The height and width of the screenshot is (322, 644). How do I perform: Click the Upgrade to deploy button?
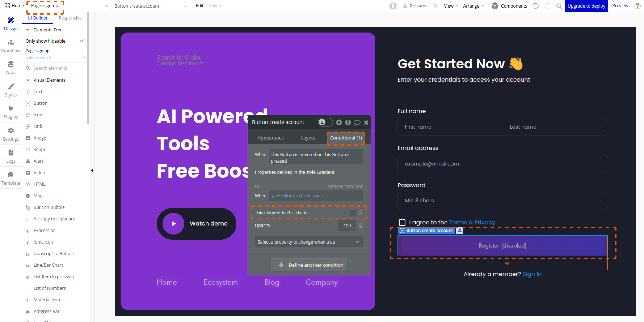(586, 6)
